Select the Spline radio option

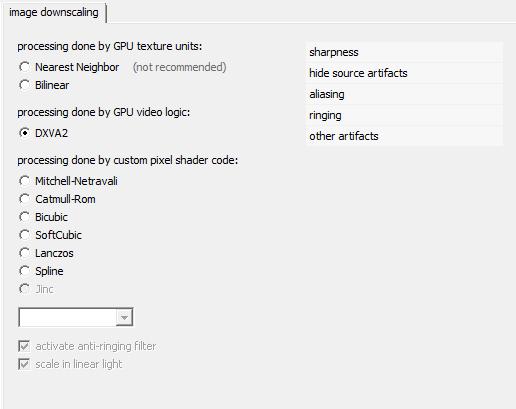[24, 271]
